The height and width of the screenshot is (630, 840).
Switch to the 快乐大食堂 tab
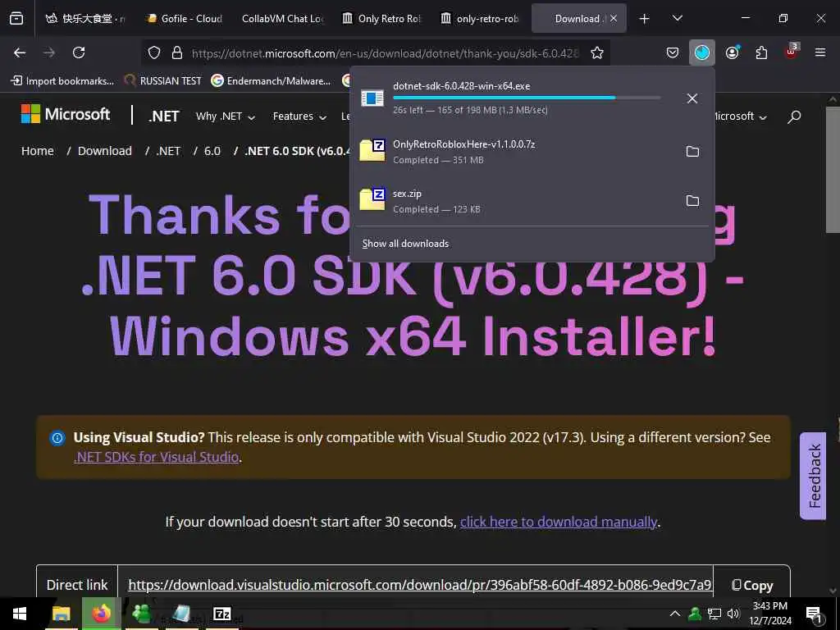[x=84, y=19]
